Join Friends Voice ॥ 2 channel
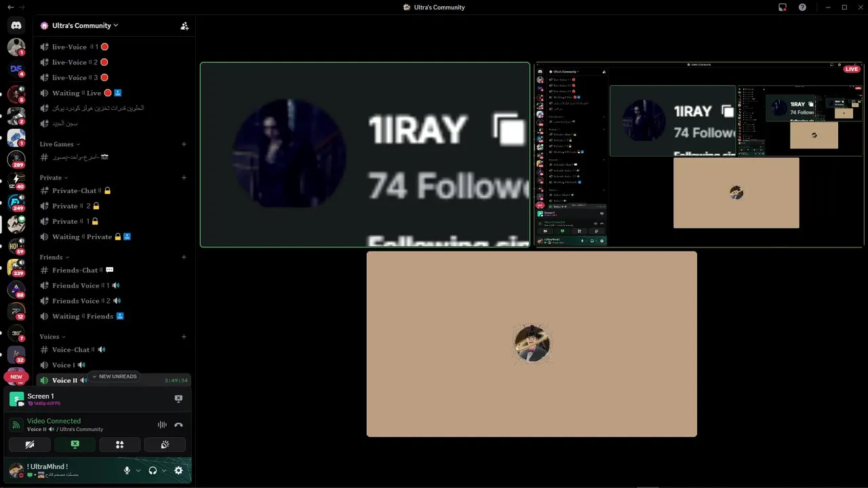The image size is (868, 488). pyautogui.click(x=113, y=301)
